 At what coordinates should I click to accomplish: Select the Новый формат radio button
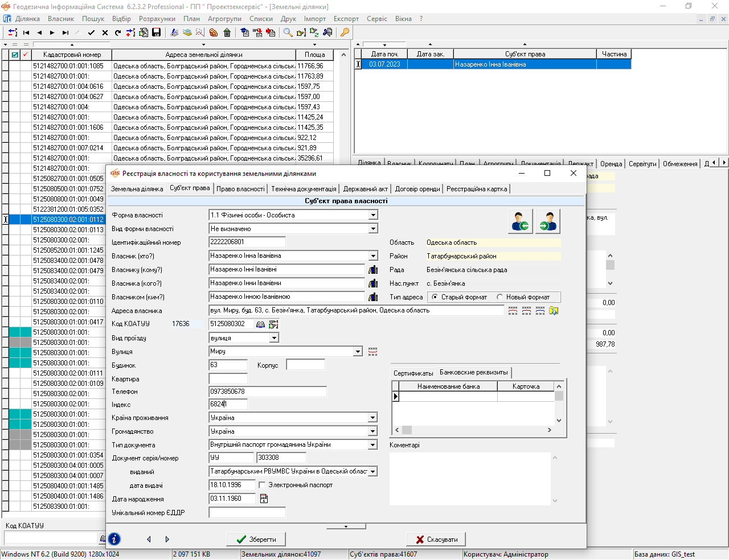(500, 297)
